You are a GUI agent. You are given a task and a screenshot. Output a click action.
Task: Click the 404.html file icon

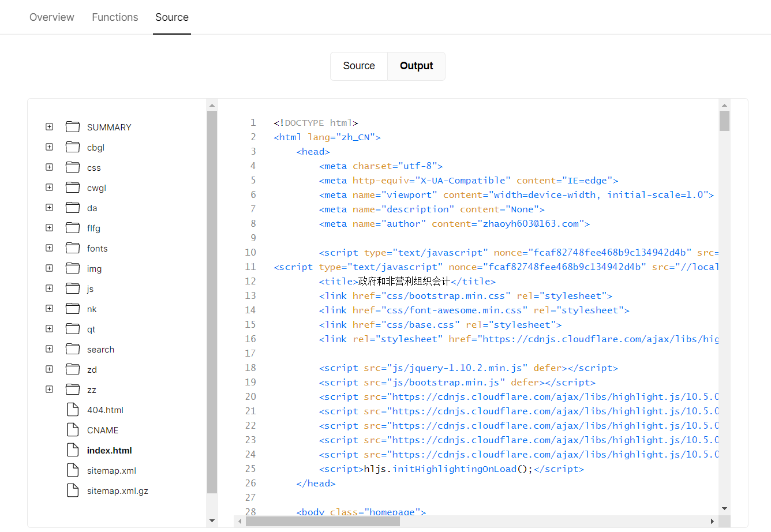coord(73,410)
